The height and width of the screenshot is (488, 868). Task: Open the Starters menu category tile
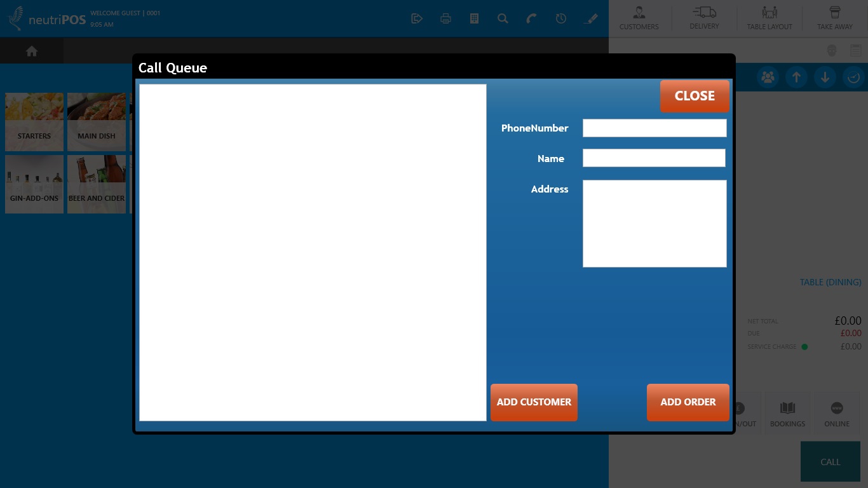pos(34,122)
